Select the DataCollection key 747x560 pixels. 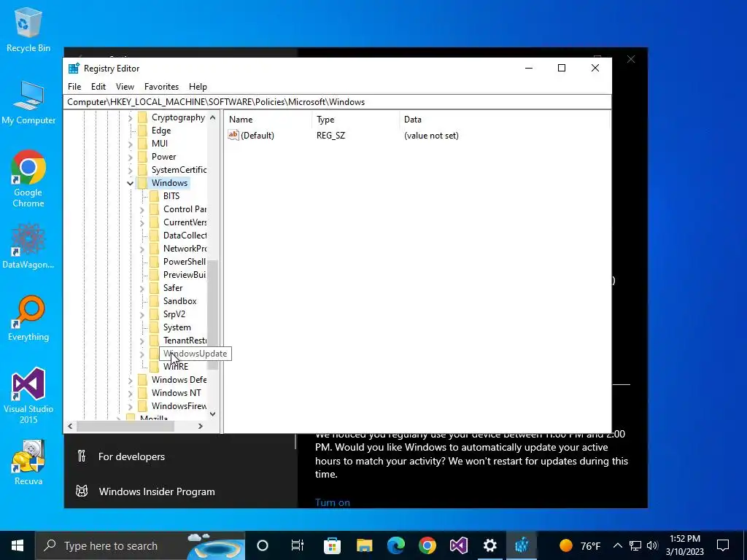tap(185, 236)
